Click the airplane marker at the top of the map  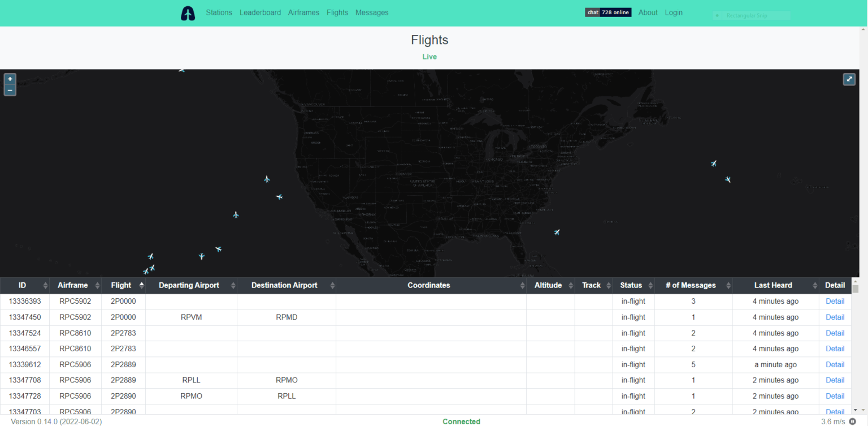[182, 69]
